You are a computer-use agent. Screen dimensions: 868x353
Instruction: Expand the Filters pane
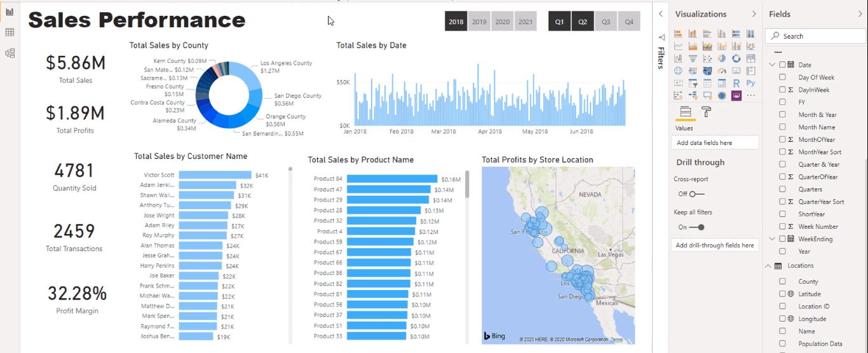(661, 14)
